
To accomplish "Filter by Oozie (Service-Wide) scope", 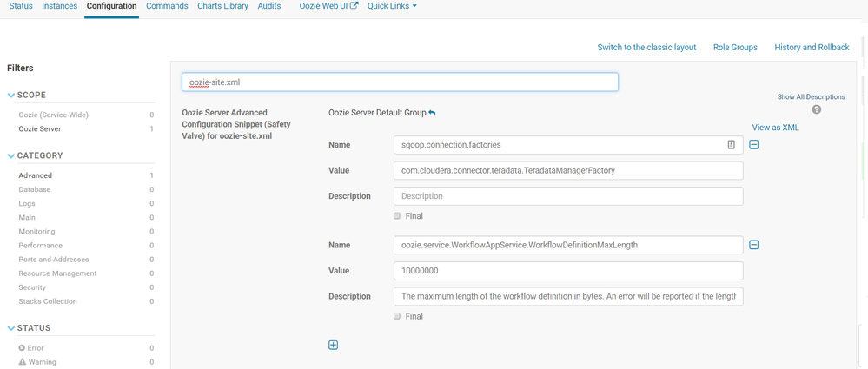I will click(x=54, y=115).
